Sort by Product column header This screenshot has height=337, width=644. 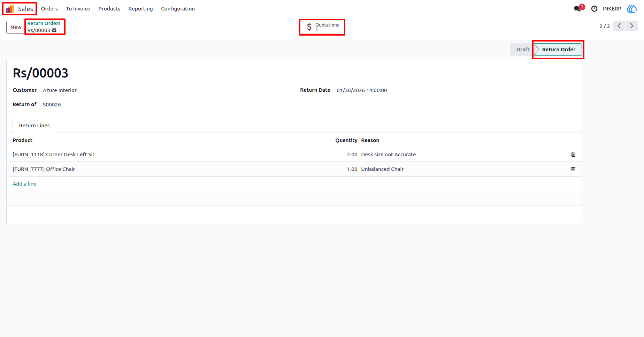tap(23, 140)
